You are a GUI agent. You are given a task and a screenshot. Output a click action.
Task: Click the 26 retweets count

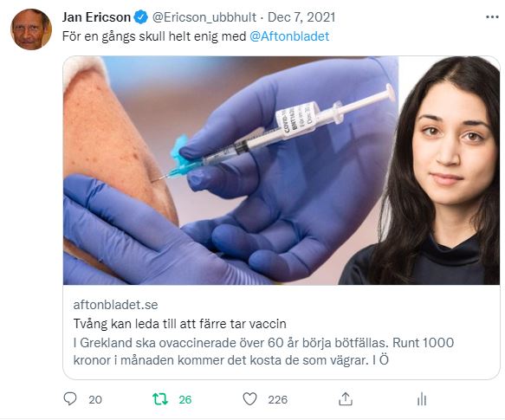185,400
